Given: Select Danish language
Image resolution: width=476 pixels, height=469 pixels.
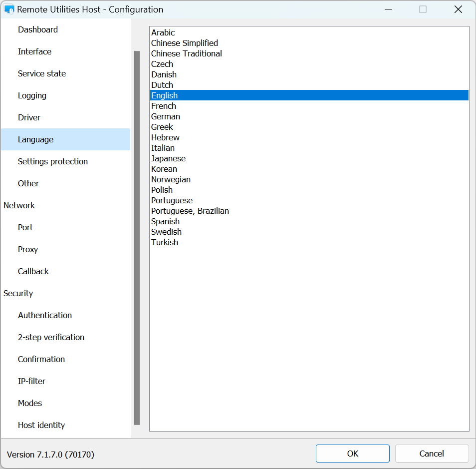Looking at the screenshot, I should click(x=309, y=74).
